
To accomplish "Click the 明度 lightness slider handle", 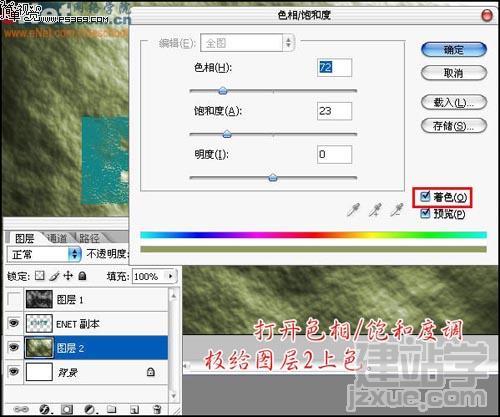I will [273, 177].
